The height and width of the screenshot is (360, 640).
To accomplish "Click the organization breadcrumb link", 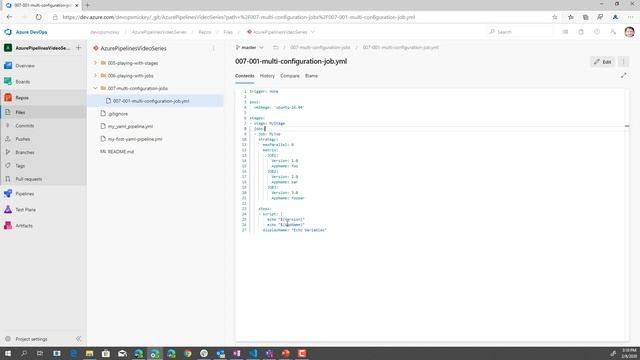I will [x=105, y=32].
